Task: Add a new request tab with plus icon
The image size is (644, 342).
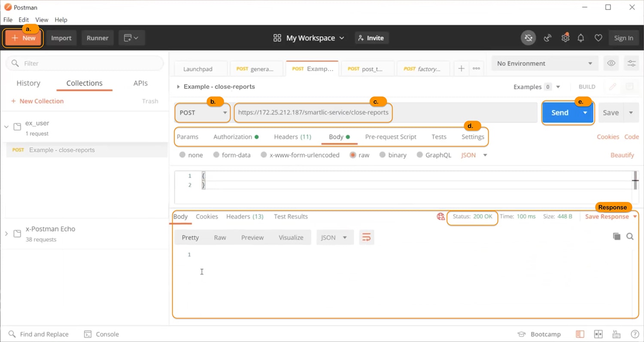Action: click(x=461, y=69)
